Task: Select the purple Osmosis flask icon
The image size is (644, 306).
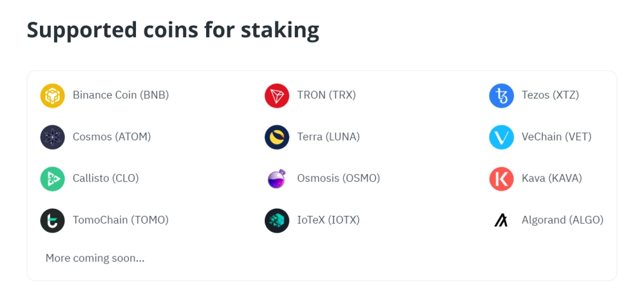Action: click(x=277, y=179)
